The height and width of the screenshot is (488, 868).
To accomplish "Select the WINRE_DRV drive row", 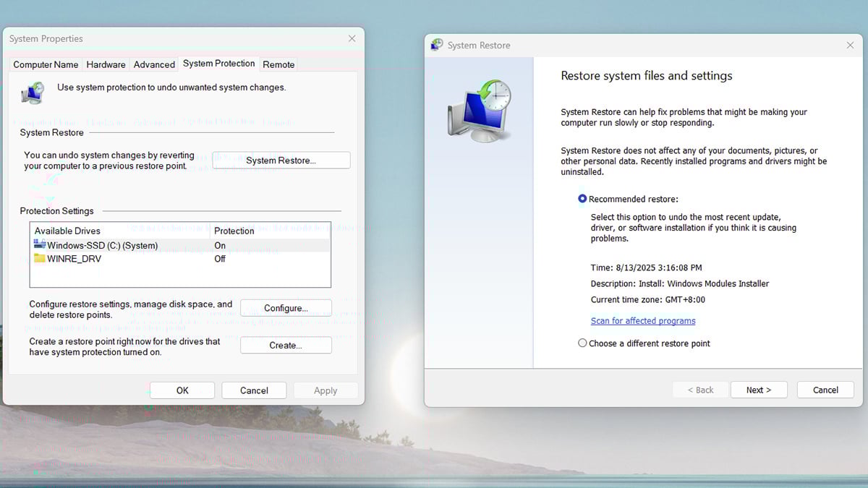I will tap(180, 259).
